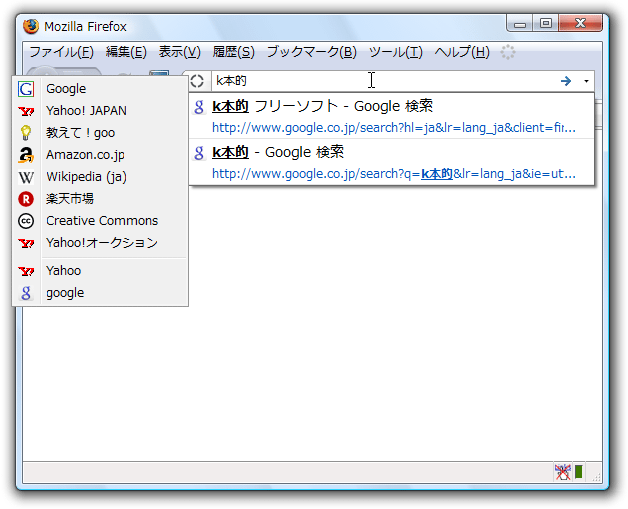628x509 pixels.
Task: Select Yahoo! JAPAN search engine
Action: (100, 111)
